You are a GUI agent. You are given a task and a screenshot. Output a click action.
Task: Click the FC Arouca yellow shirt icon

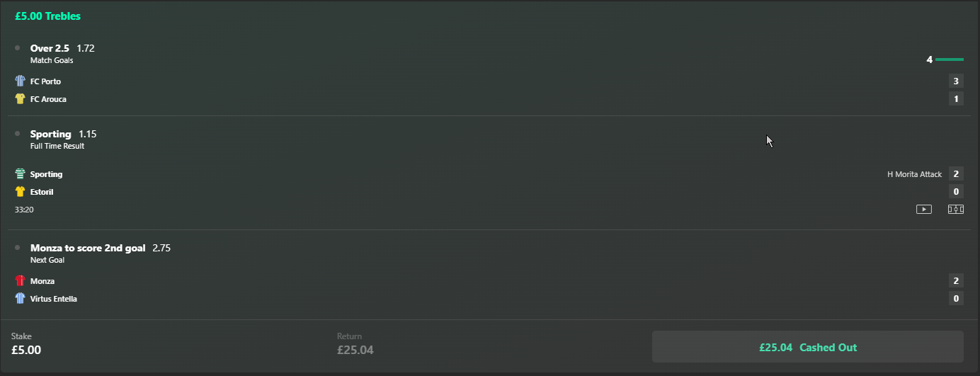click(x=20, y=99)
